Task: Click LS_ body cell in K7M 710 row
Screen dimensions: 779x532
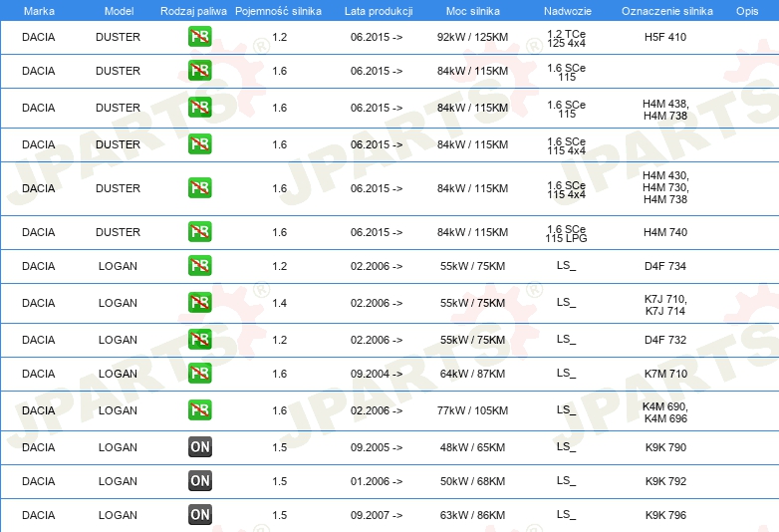Action: pyautogui.click(x=567, y=373)
